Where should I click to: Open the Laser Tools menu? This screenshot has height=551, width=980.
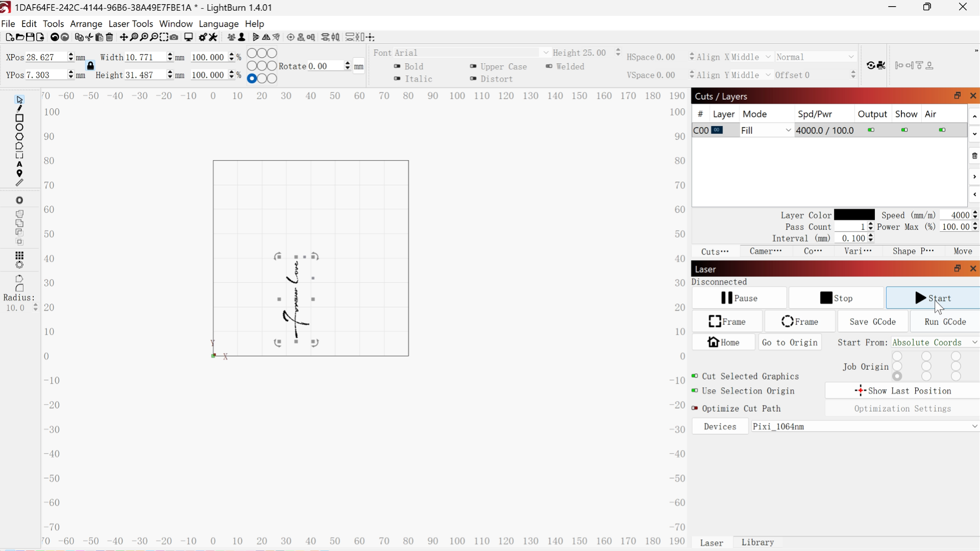pyautogui.click(x=131, y=24)
